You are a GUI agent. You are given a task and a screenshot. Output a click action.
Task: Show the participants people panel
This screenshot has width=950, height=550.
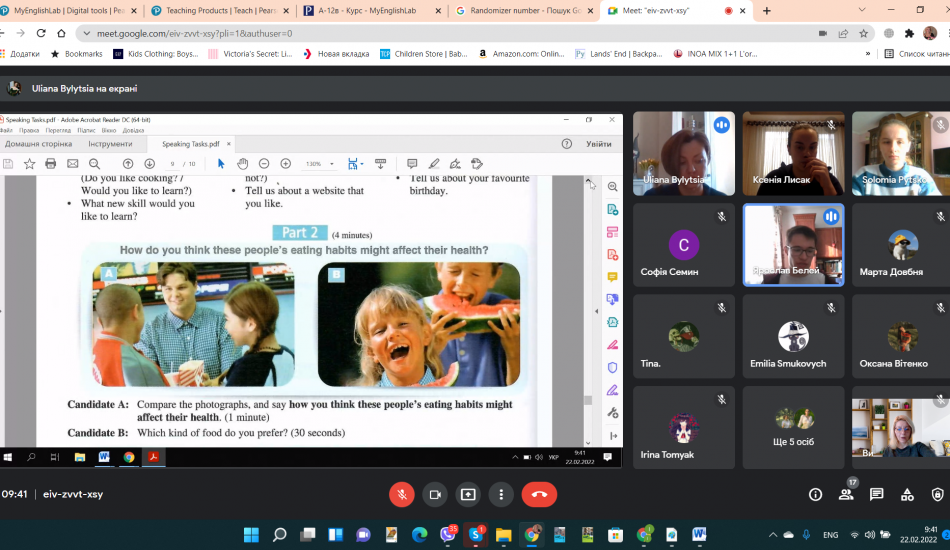pos(846,494)
